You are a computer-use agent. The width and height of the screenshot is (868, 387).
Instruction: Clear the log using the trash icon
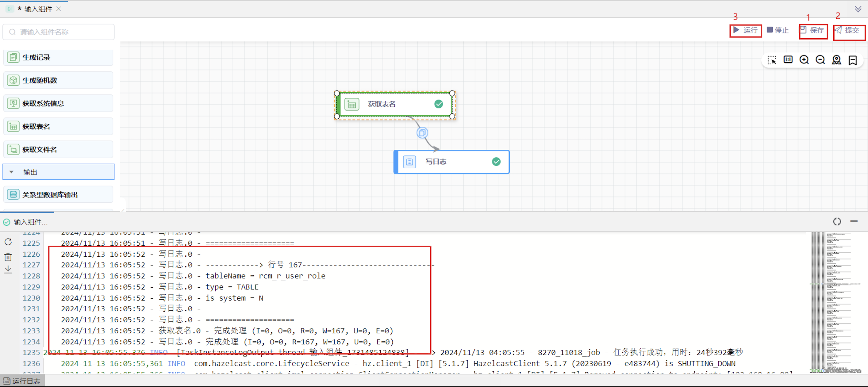point(8,257)
